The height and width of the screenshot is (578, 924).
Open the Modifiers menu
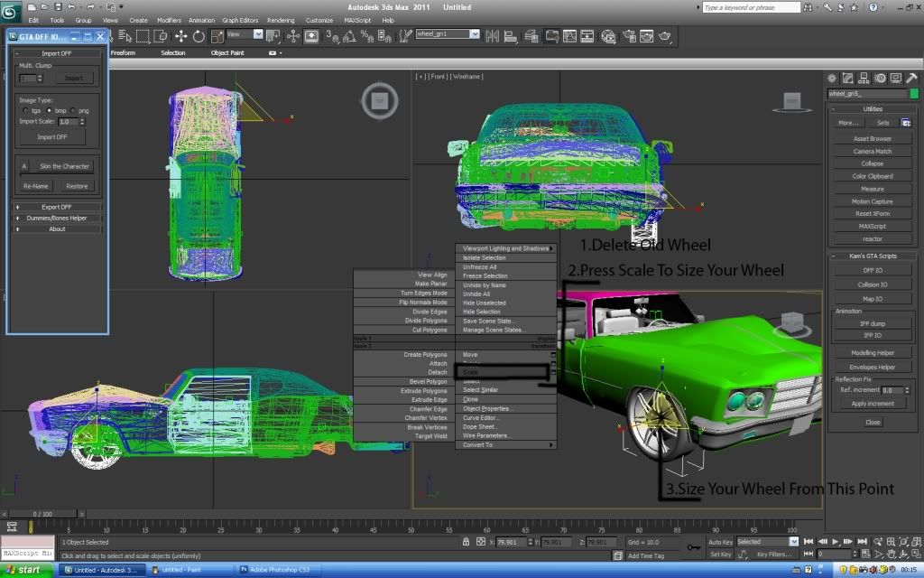[x=169, y=20]
